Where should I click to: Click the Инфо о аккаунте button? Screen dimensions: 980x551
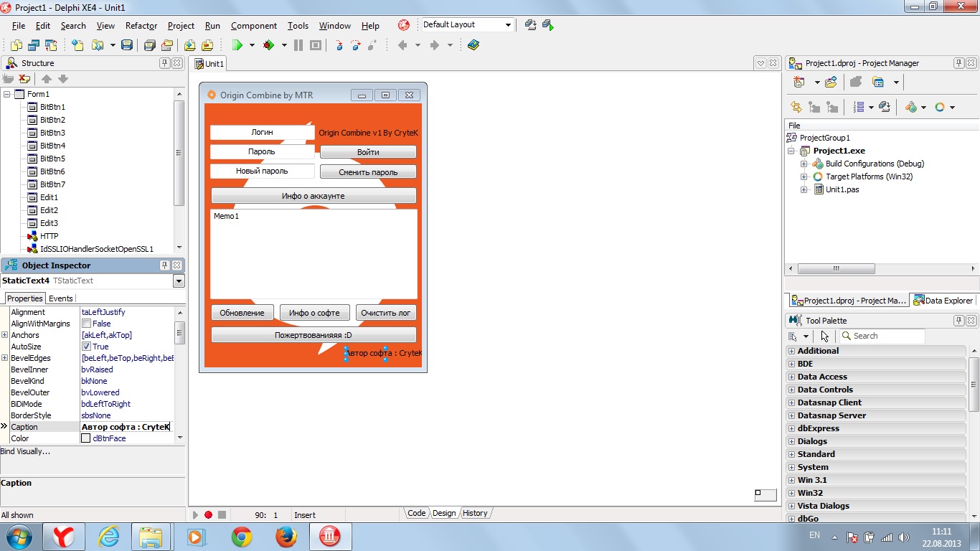pyautogui.click(x=314, y=196)
